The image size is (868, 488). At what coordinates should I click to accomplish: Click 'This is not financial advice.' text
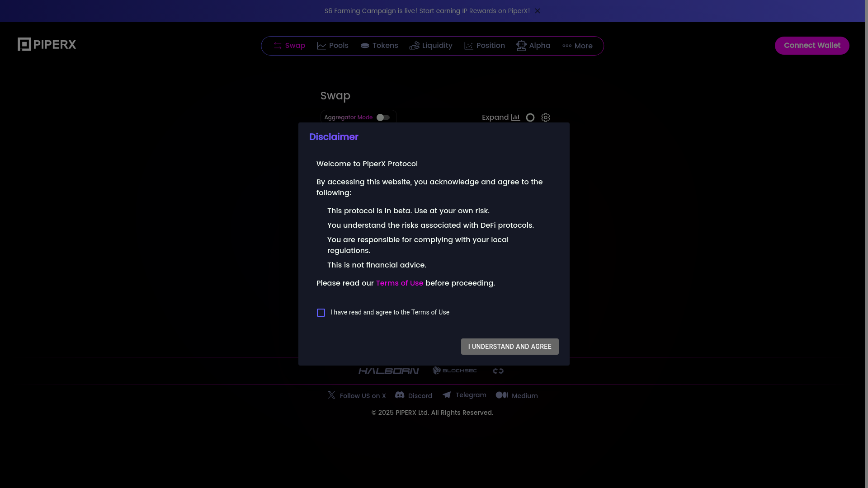[377, 265]
